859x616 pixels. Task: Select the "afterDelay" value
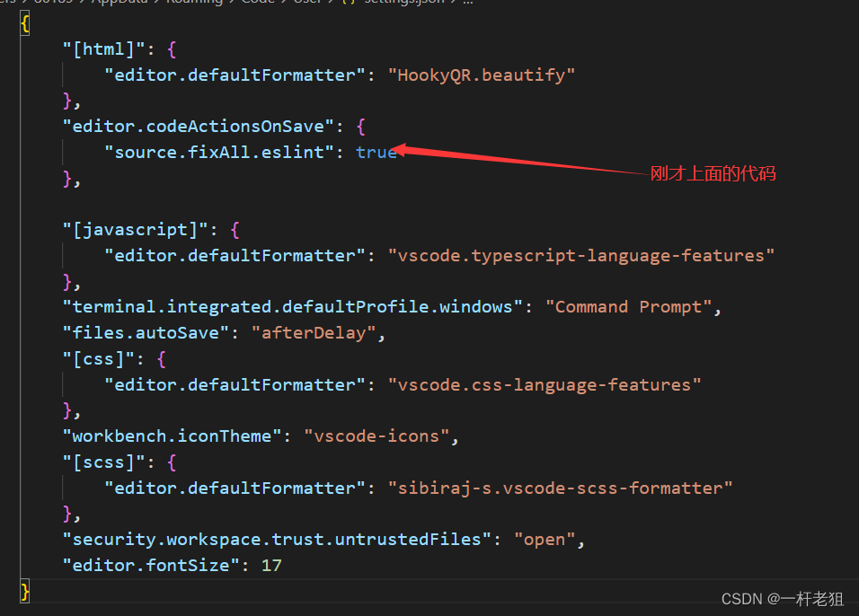point(314,333)
